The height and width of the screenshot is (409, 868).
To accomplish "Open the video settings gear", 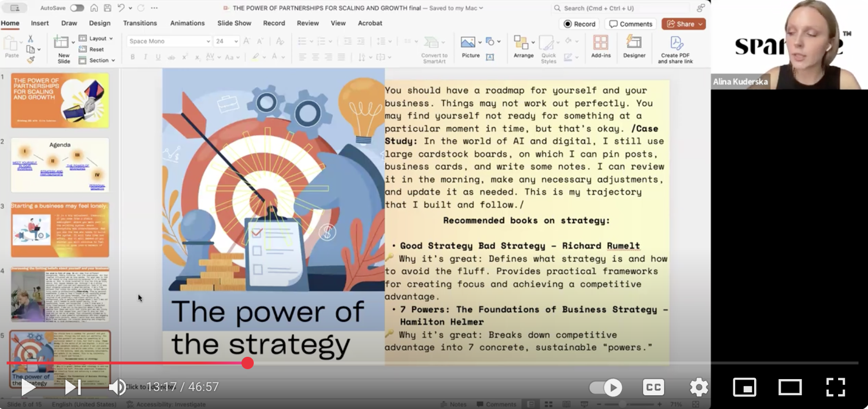I will click(x=699, y=387).
